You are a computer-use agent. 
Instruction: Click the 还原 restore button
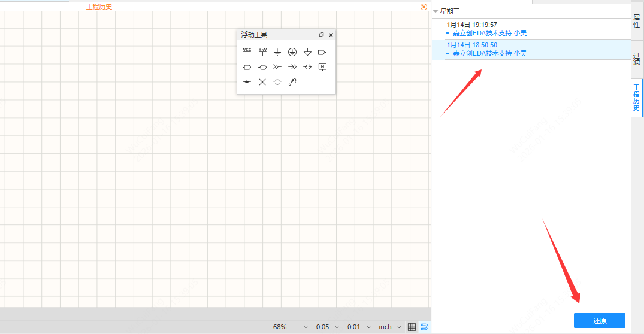pos(599,321)
